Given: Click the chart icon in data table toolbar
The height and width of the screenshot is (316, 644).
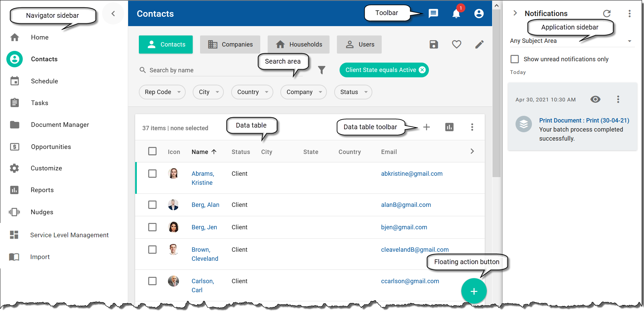Looking at the screenshot, I should (449, 127).
